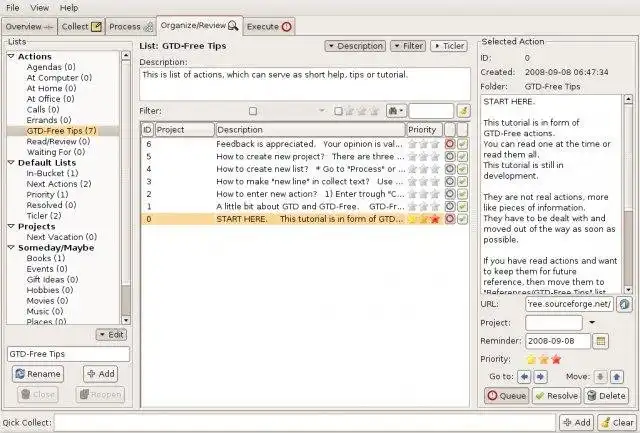Enable the first Filter checkbox
Image resolution: width=640 pixels, height=433 pixels.
(x=253, y=111)
